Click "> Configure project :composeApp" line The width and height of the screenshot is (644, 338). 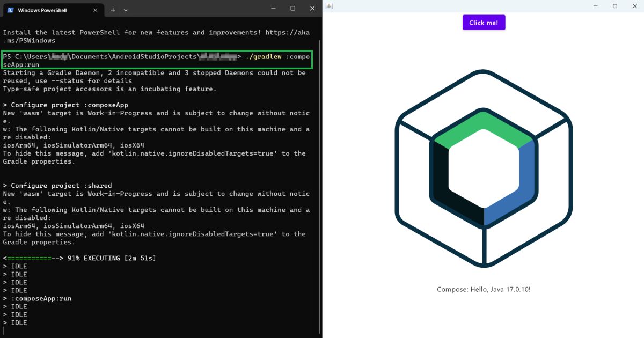tap(65, 105)
